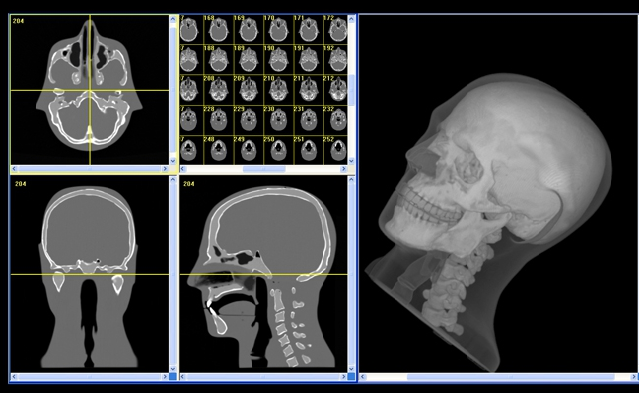The width and height of the screenshot is (639, 393).
Task: Click the horizontal scrollbar thumb under the thumbnail grid
Action: [x=264, y=169]
